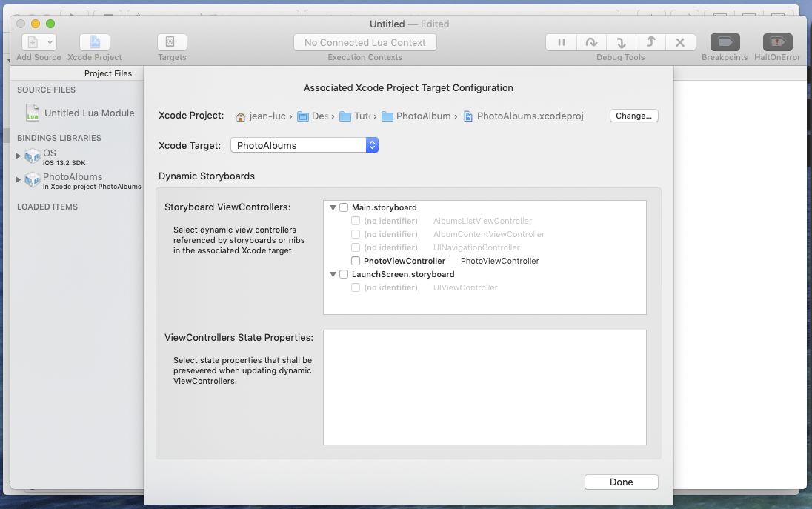Check the UIViewController checkbox

tap(356, 287)
